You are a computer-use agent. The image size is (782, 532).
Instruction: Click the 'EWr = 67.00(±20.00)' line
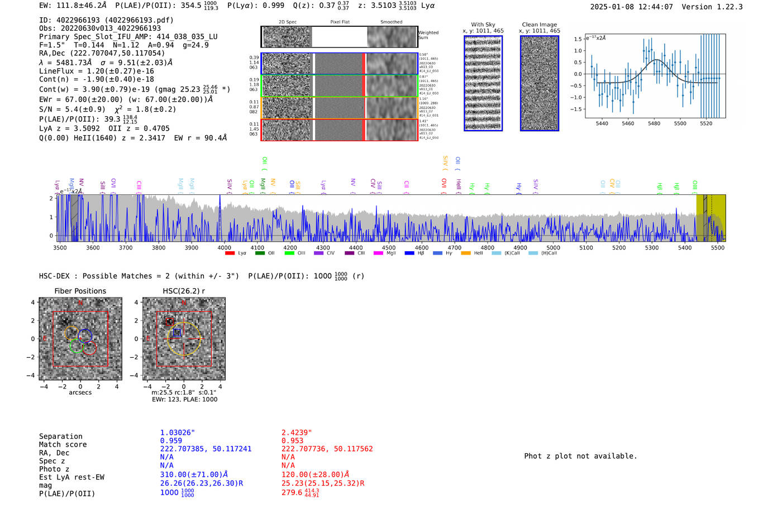[126, 99]
